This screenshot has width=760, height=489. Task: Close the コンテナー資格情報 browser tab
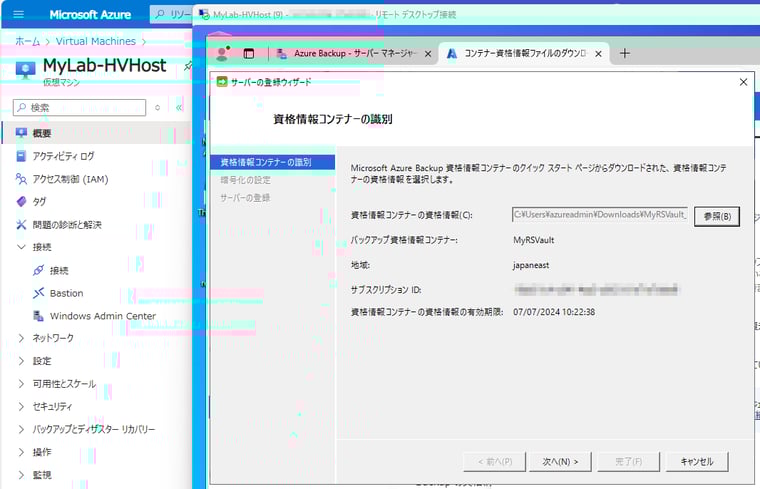599,54
